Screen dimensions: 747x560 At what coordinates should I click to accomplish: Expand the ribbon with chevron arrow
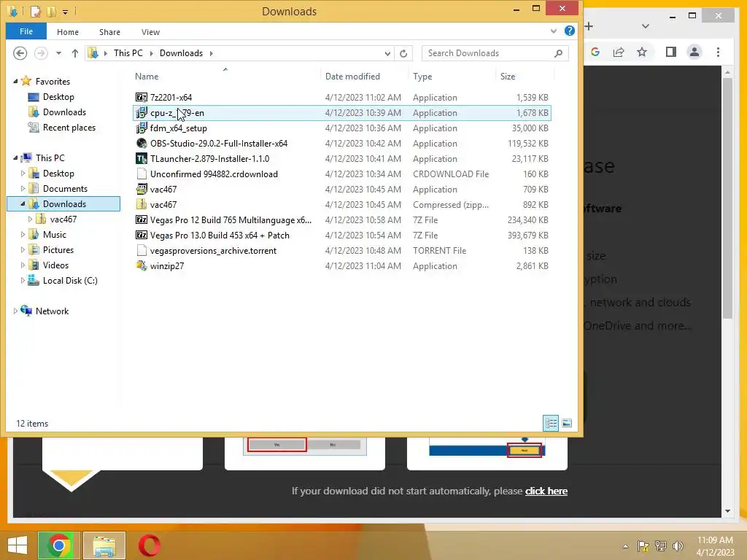(x=554, y=31)
